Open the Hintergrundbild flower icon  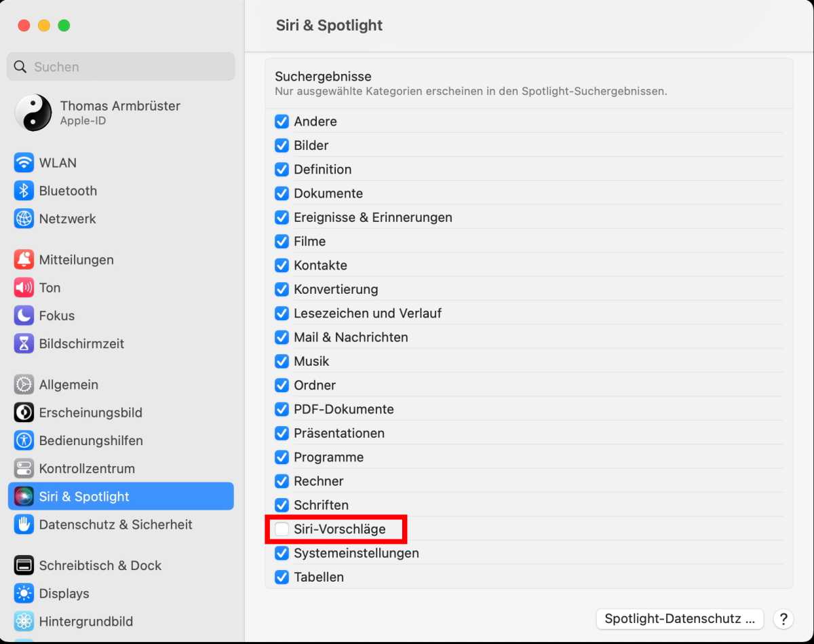[24, 621]
